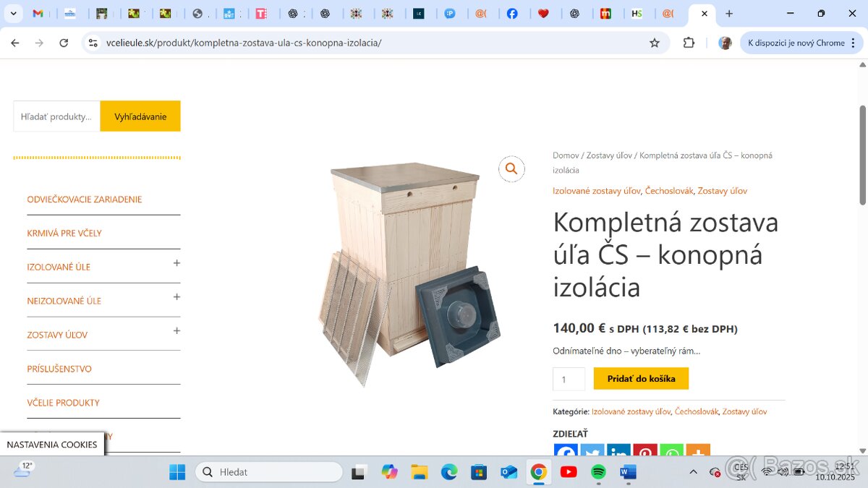
Task: Open the product image zoom magnifier
Action: 511,168
